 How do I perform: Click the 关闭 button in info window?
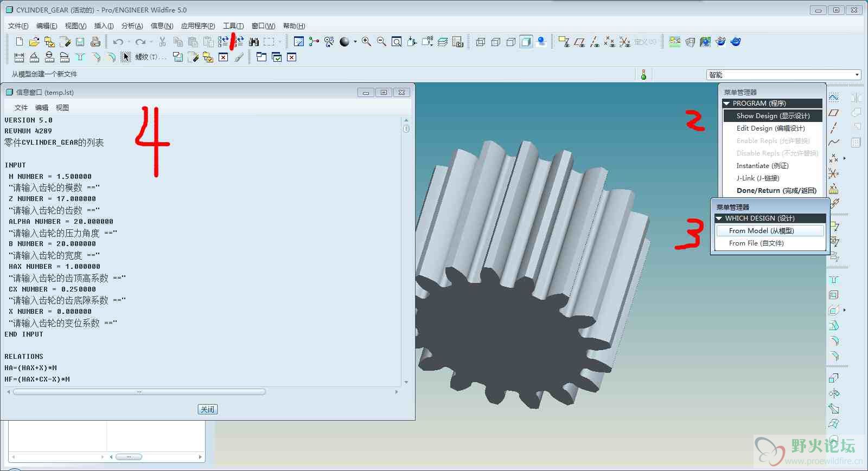coord(208,409)
